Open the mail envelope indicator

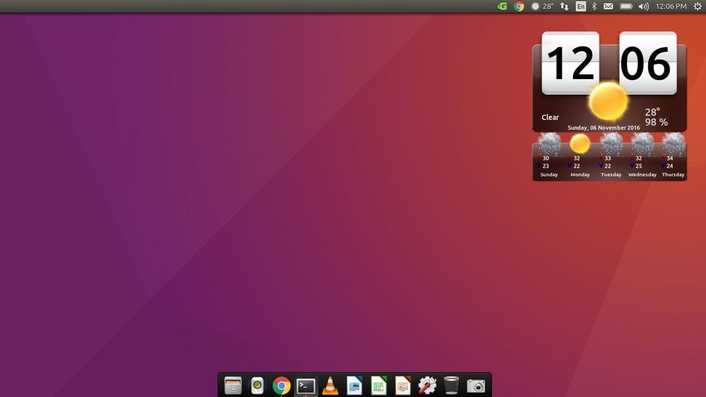click(608, 6)
